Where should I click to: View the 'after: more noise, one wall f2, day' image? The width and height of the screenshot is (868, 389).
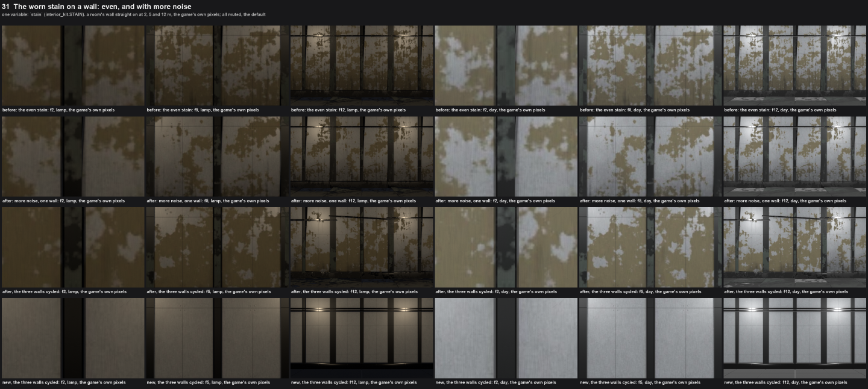tap(506, 157)
